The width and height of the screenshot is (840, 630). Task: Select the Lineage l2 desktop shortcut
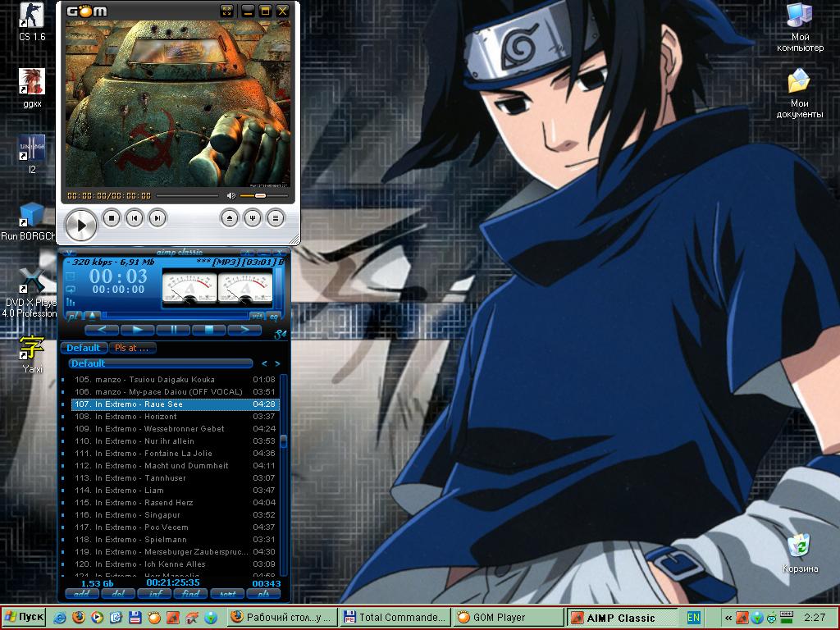(32, 154)
